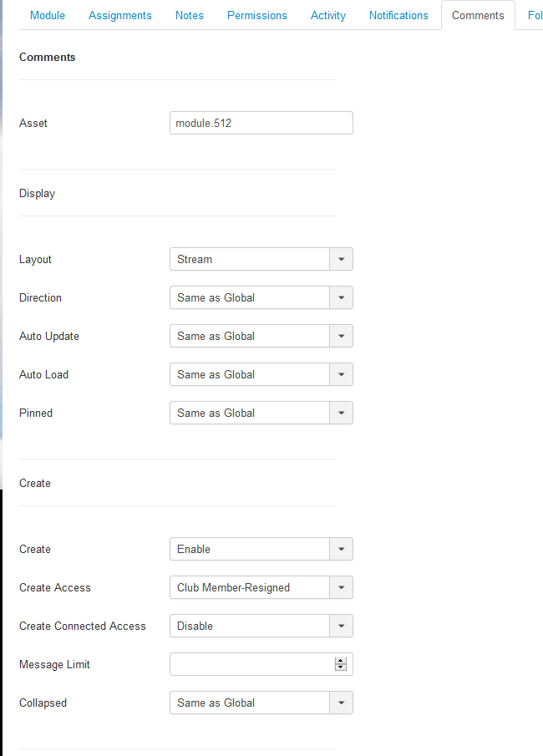Open the Assignments tab

pyautogui.click(x=120, y=15)
